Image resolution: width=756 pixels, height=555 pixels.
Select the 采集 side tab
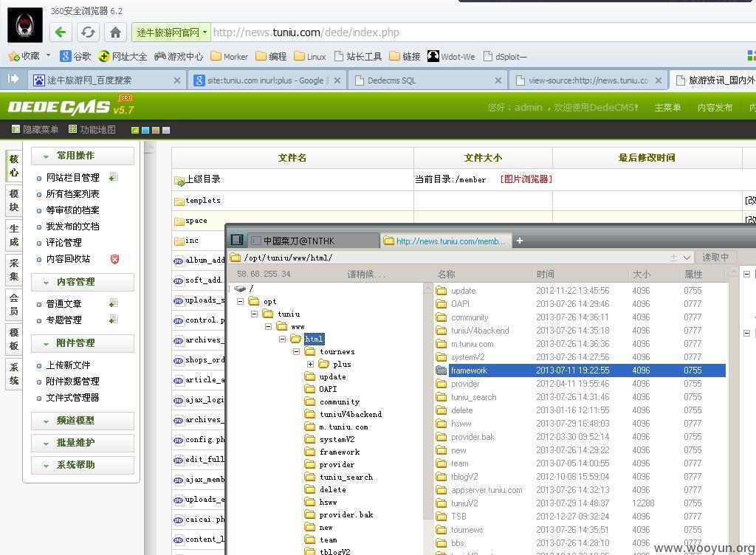click(x=14, y=270)
